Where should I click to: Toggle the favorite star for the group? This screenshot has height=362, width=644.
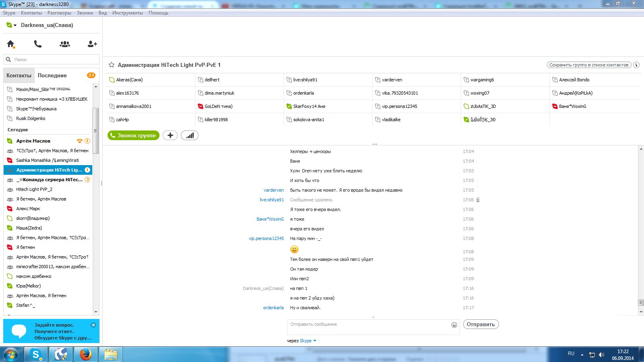(112, 65)
